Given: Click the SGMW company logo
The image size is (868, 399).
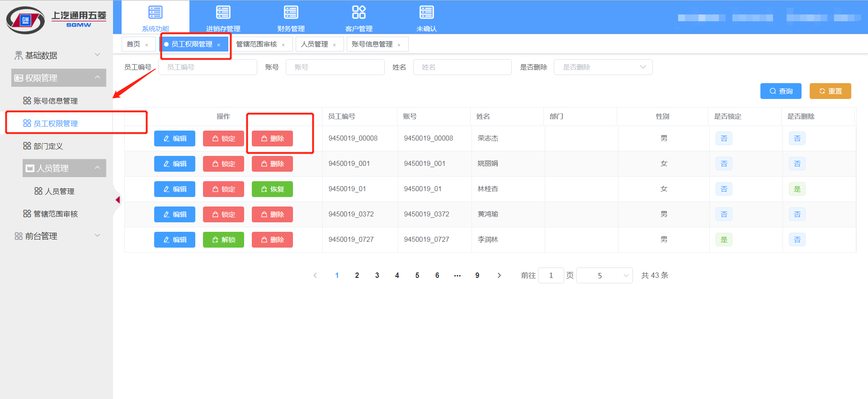Looking at the screenshot, I should pyautogui.click(x=56, y=20).
